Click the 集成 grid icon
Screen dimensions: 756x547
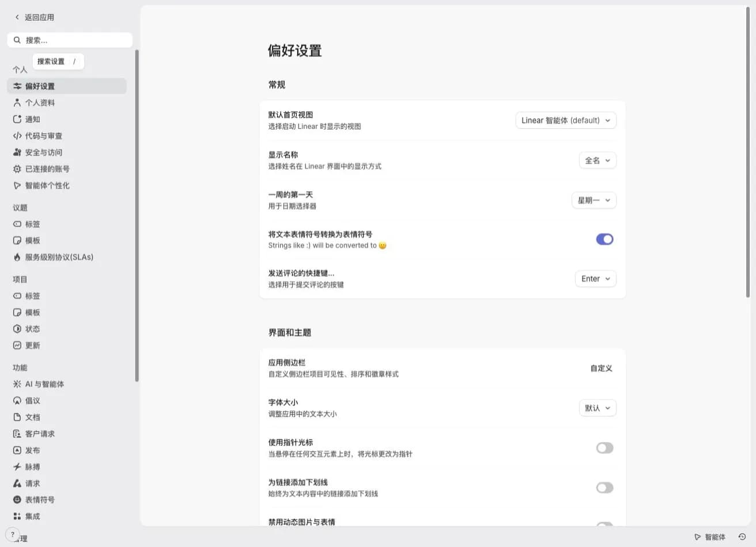pyautogui.click(x=17, y=516)
